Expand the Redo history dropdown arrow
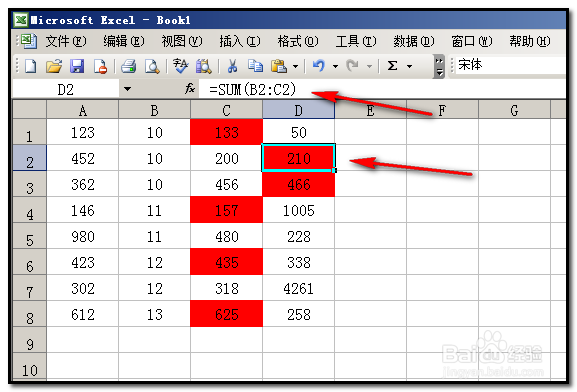Image resolution: width=577 pixels, height=392 pixels. 369,67
